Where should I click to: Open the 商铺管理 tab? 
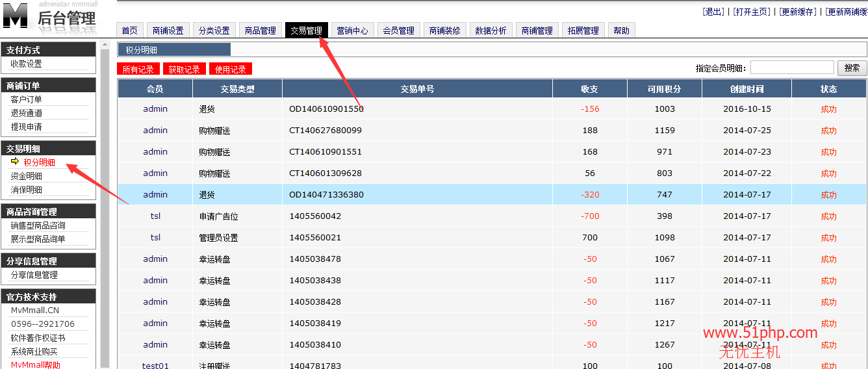[x=537, y=31]
